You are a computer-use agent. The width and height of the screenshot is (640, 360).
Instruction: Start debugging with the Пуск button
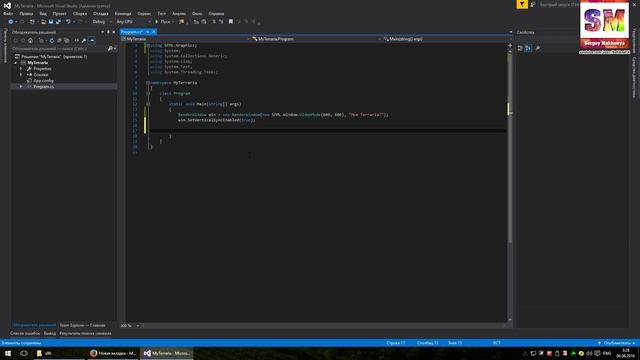pos(163,22)
